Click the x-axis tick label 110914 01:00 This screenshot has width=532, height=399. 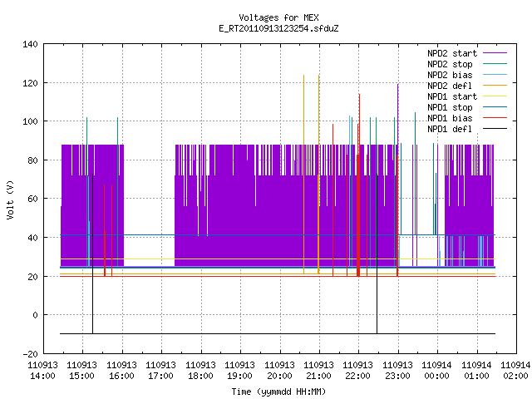(x=476, y=371)
